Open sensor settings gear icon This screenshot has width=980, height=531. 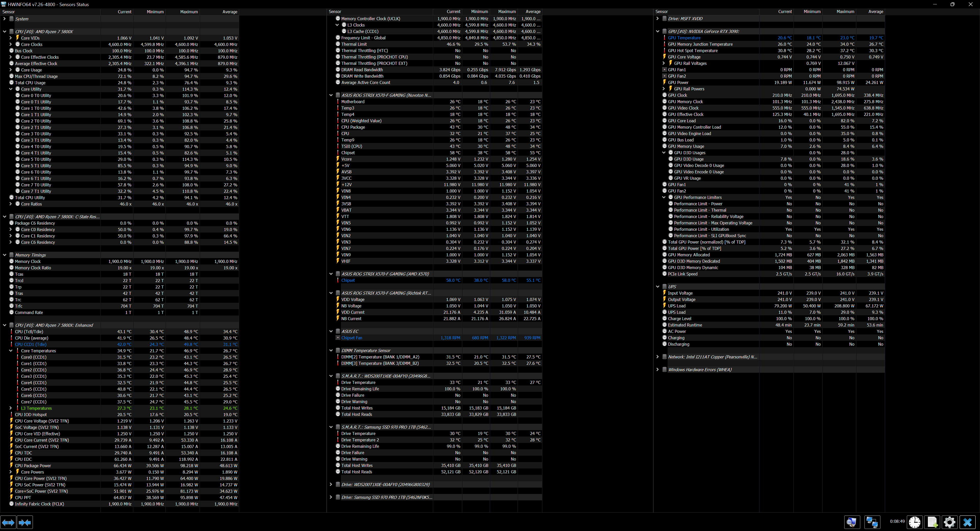950,522
